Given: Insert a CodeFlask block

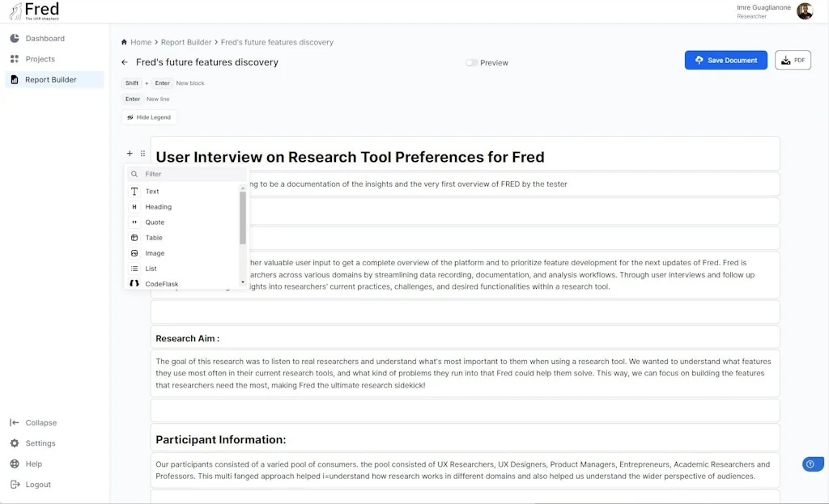Looking at the screenshot, I should coord(159,283).
